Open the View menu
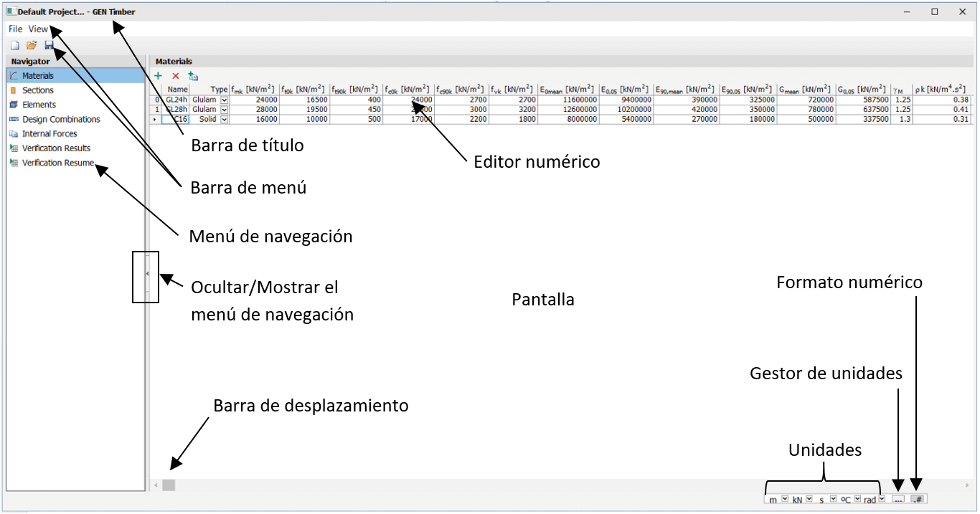980x514 pixels. point(38,29)
